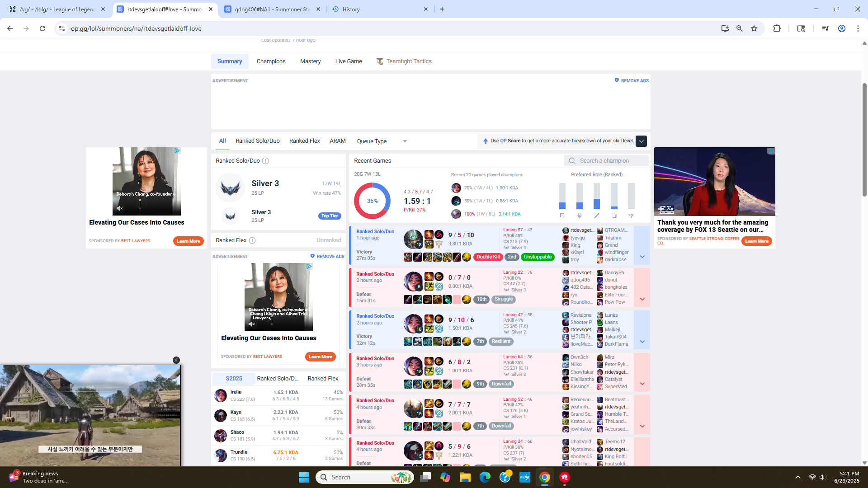The image size is (868, 488).
Task: Filter matches by Ranked Solo/Duo queue
Action: 258,141
